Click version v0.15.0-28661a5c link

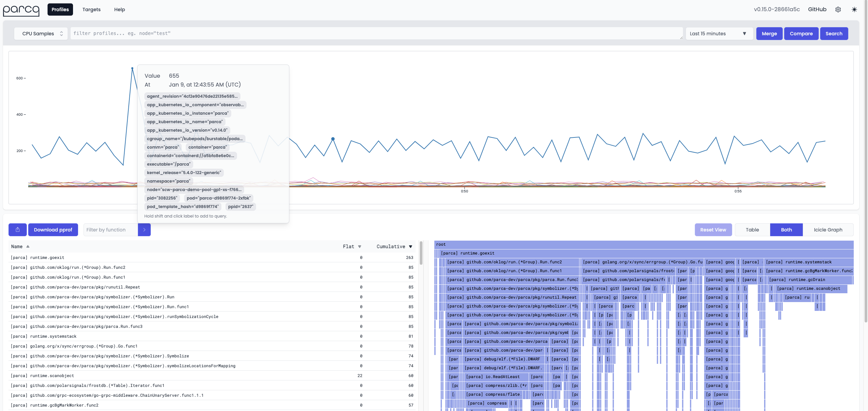[x=777, y=10]
